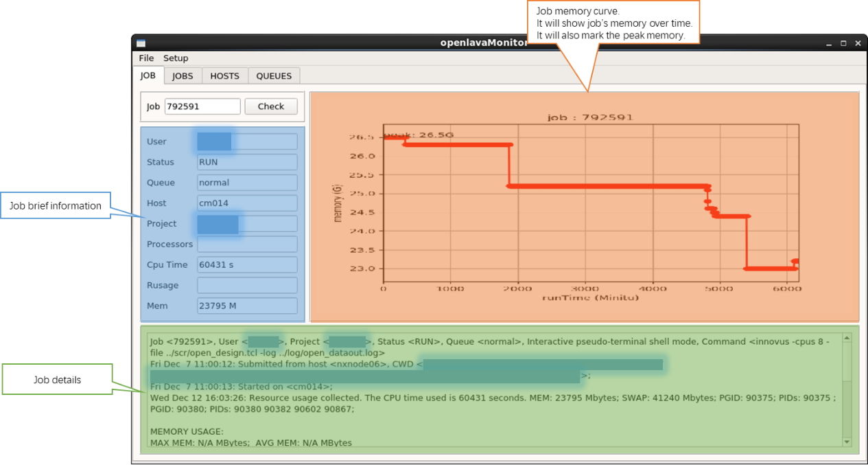Focus the Job ID field showing 792591

[202, 106]
